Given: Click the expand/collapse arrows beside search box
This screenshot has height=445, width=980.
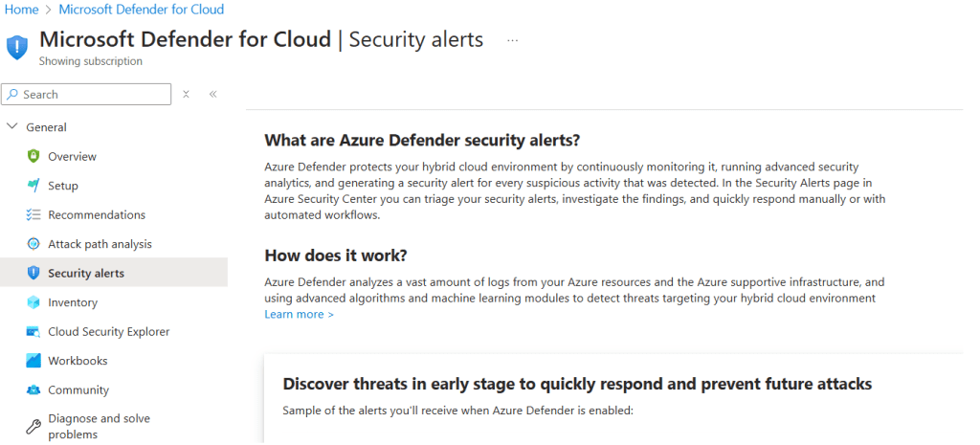Looking at the screenshot, I should click(187, 94).
